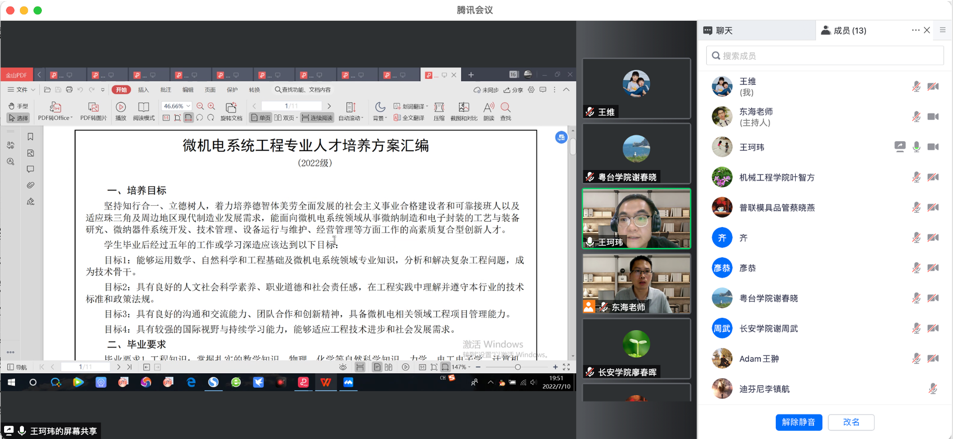953x439 pixels.
Task: Open the 背景 background dropdown
Action: 380,110
